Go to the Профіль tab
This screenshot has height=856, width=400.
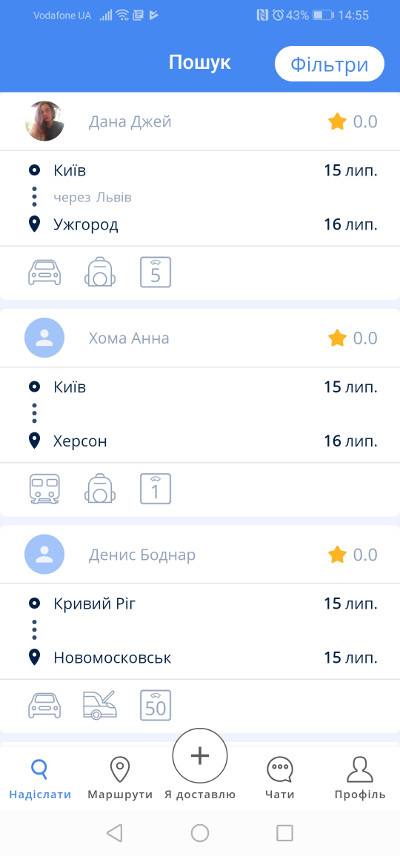click(x=360, y=778)
